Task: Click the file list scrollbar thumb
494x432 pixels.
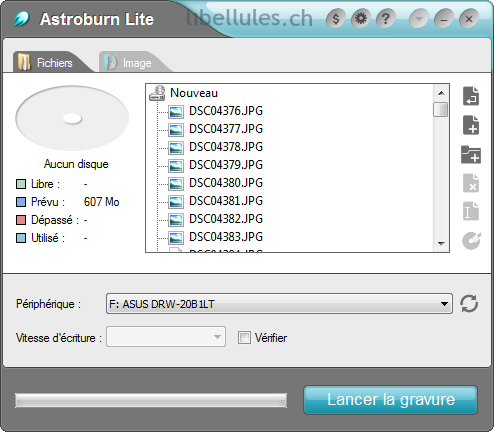Action: pos(441,110)
